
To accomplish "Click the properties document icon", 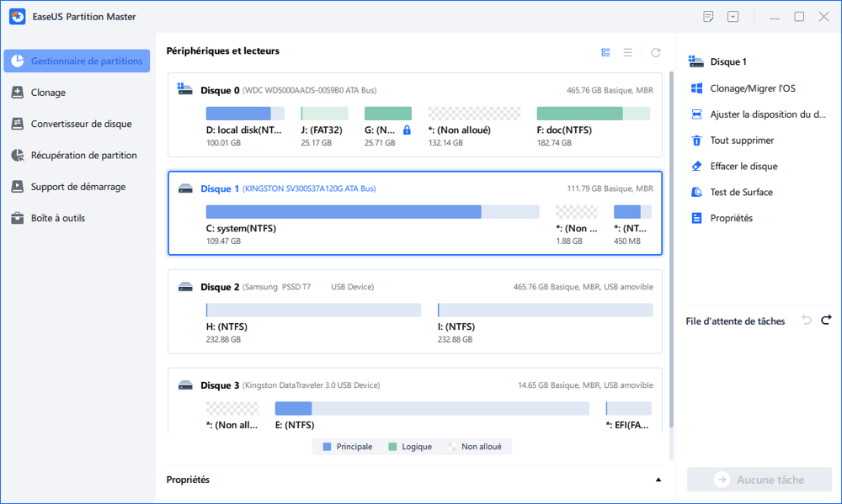I will [x=696, y=218].
